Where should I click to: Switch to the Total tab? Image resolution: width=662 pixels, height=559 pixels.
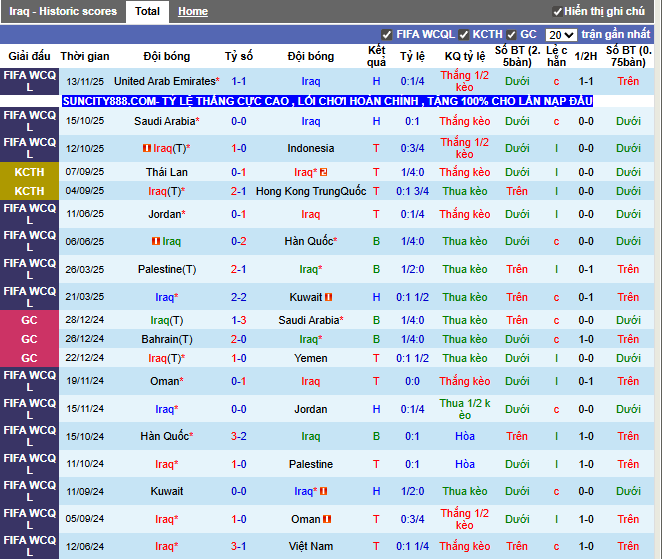tap(147, 11)
